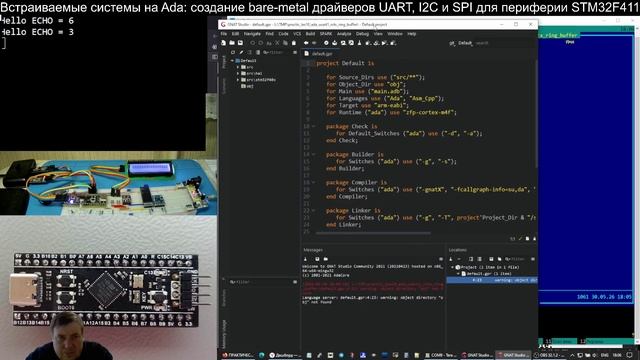Open the Find menu

pyautogui.click(x=269, y=34)
